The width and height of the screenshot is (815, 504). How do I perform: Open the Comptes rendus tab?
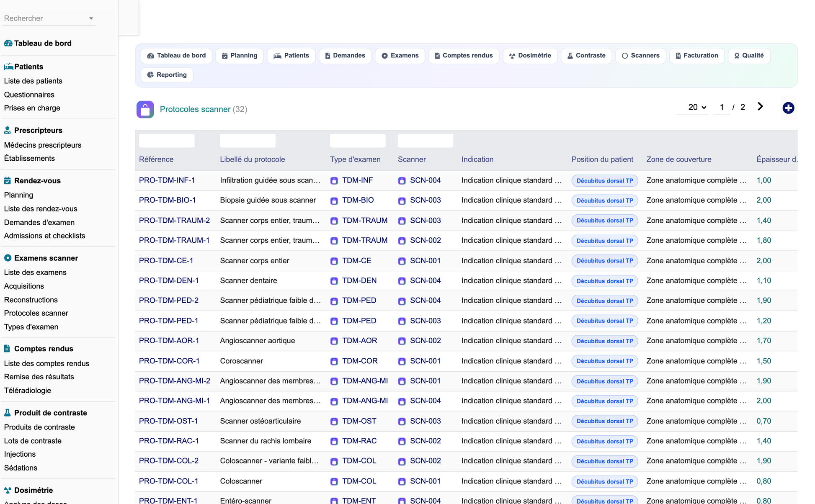click(x=464, y=56)
